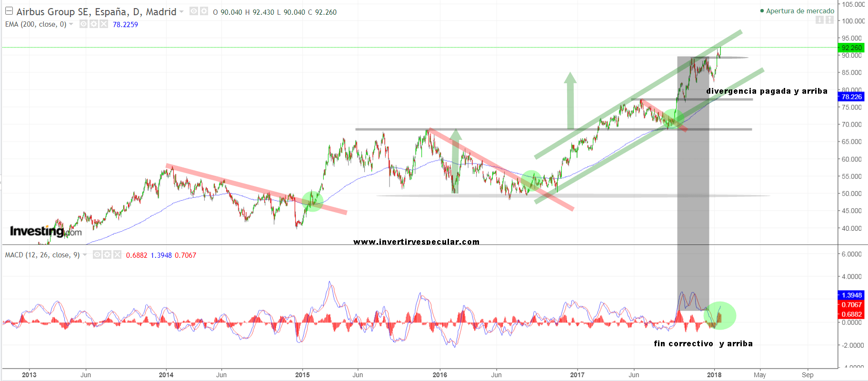Click the green 92.260 current price label

point(851,48)
